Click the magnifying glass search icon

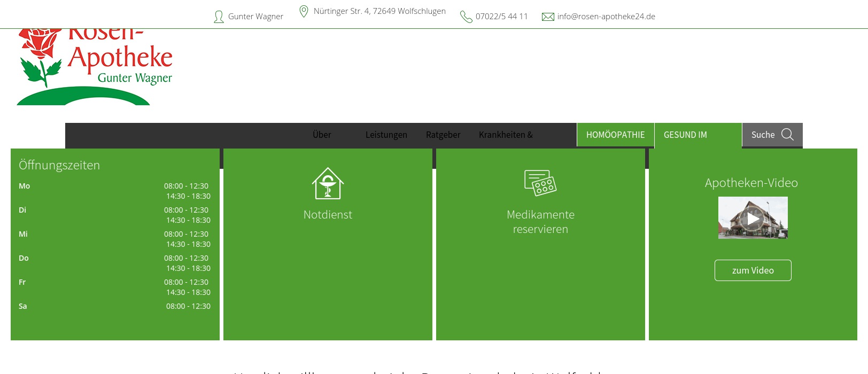click(x=787, y=135)
